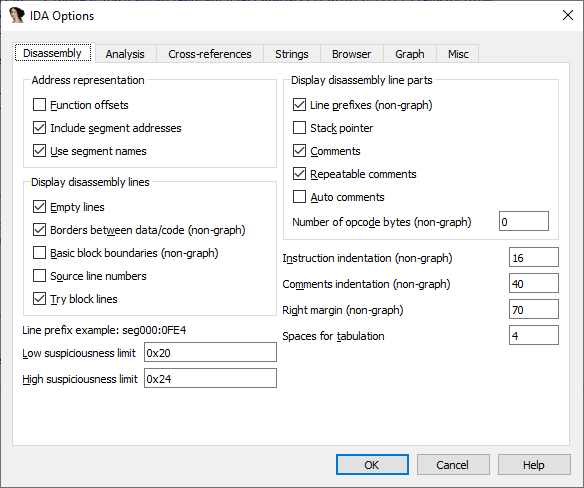The width and height of the screenshot is (584, 488).
Task: Select the Graph tab
Action: [410, 54]
